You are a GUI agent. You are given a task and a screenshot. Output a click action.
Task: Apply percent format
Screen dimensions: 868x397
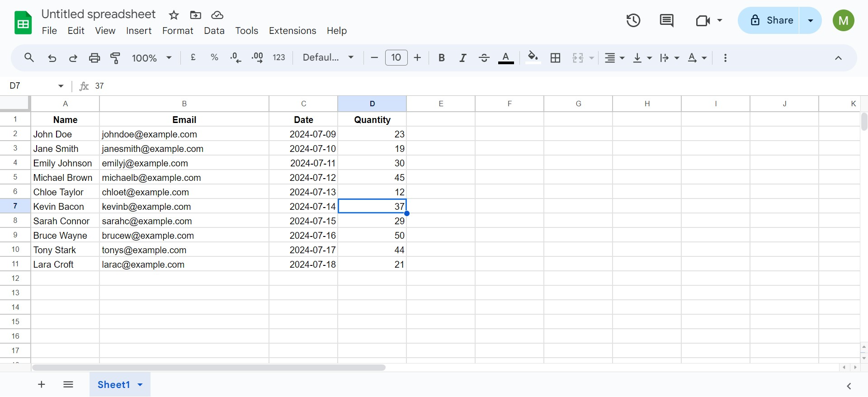point(214,57)
